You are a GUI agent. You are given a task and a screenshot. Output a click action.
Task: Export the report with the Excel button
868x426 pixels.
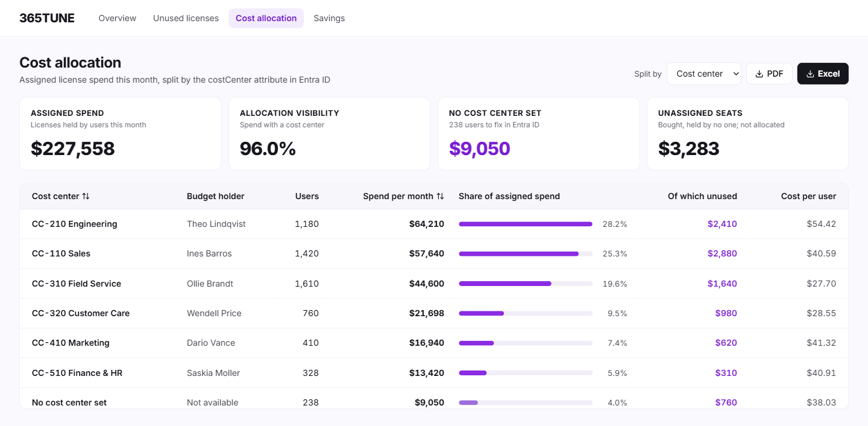(x=823, y=74)
